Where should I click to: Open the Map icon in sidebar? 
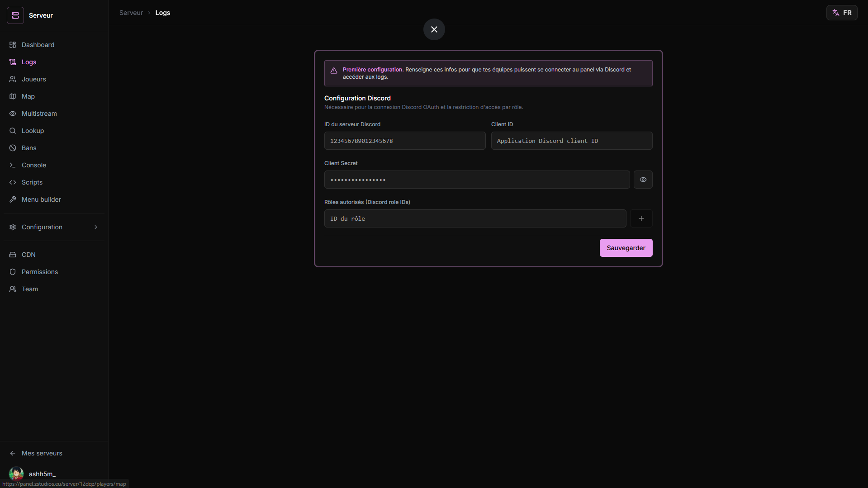tap(13, 96)
